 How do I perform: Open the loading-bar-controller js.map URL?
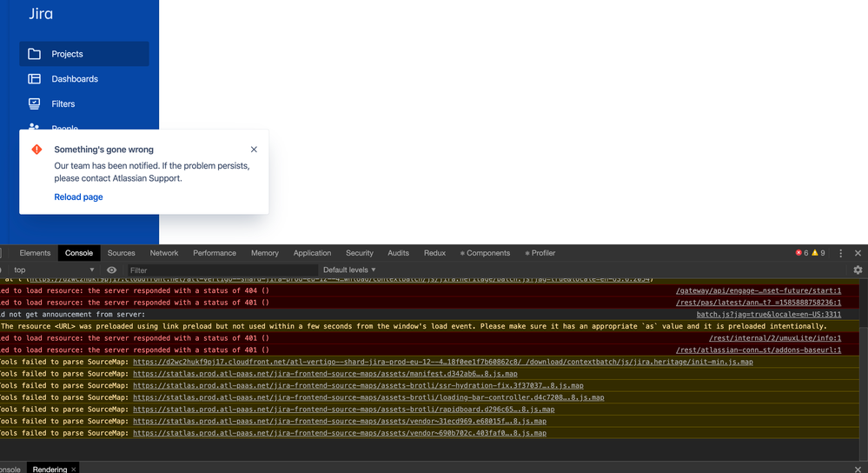coord(368,397)
